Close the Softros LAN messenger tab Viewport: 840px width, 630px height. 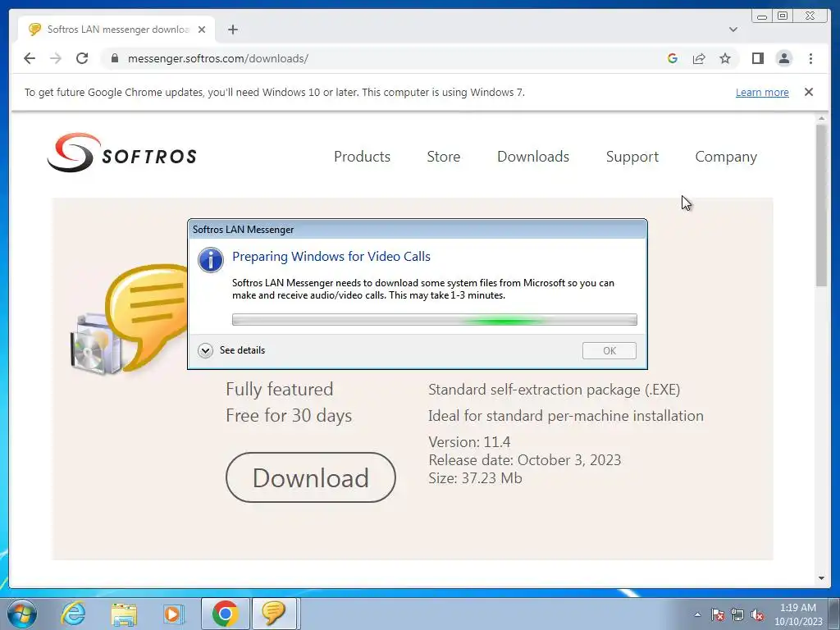202,30
